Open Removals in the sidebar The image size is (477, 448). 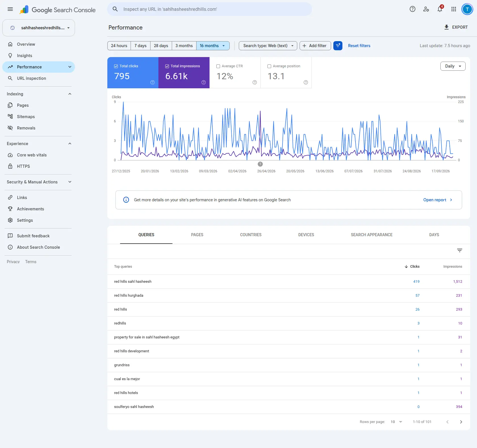pyautogui.click(x=26, y=128)
